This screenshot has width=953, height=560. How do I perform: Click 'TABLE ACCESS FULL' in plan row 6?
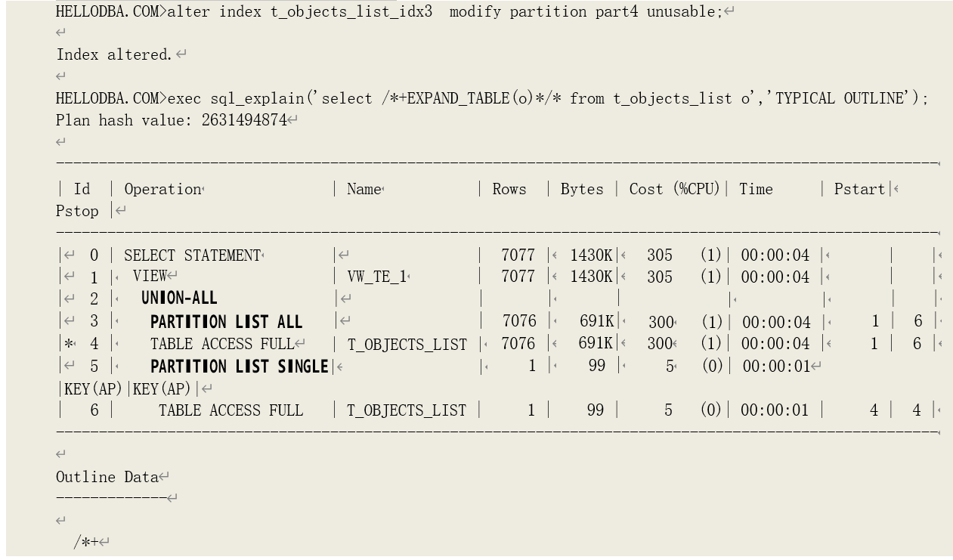(x=231, y=411)
